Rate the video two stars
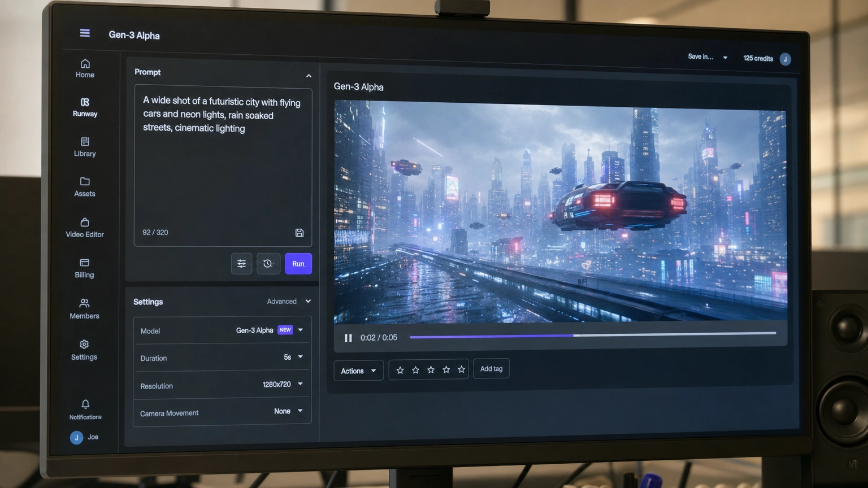868x488 pixels. [416, 370]
